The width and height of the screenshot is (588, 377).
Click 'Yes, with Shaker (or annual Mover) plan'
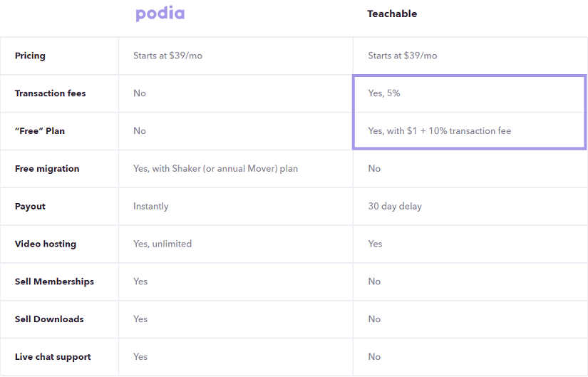click(216, 169)
